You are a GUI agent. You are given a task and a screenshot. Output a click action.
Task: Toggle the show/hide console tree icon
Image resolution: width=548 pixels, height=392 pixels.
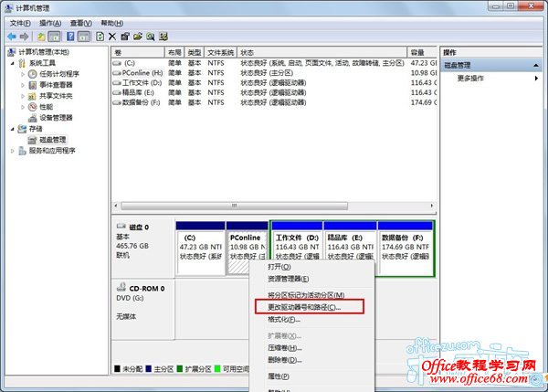point(54,37)
